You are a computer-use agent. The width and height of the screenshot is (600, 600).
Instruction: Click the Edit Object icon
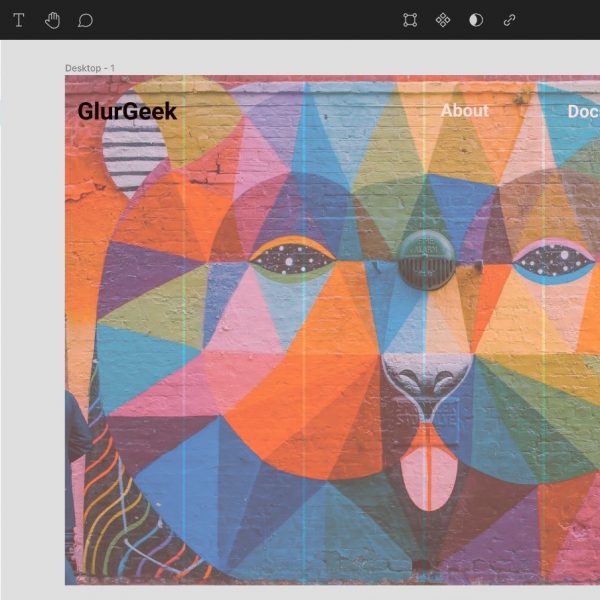[410, 20]
